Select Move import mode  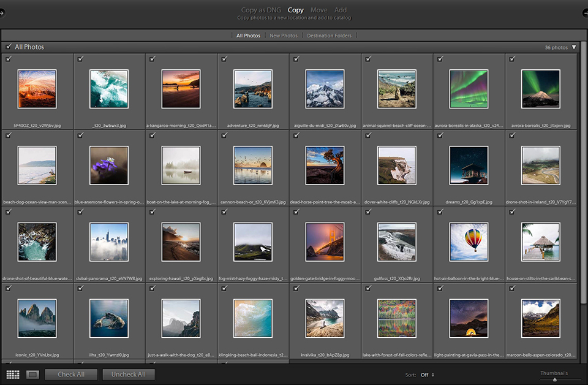pyautogui.click(x=318, y=10)
